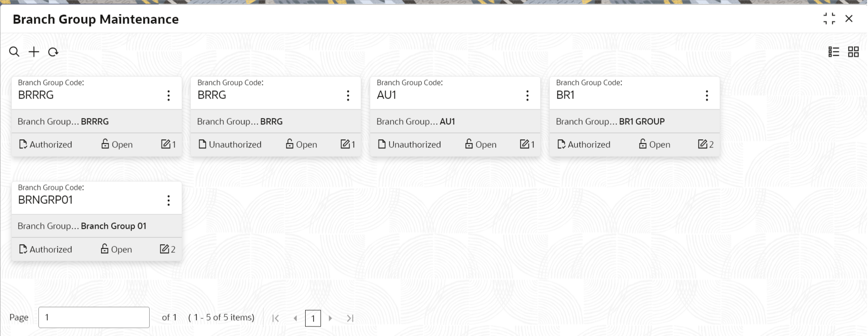Click the edit count icon on BR1 card
Viewport: 868px width, 336px height.
703,144
